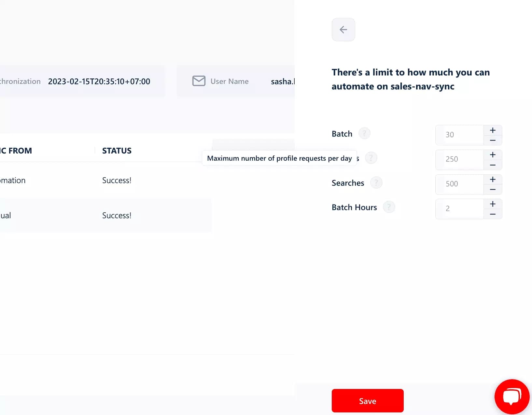Click the plus button for Batch
Viewport: 532px width, 415px height.
tap(493, 130)
